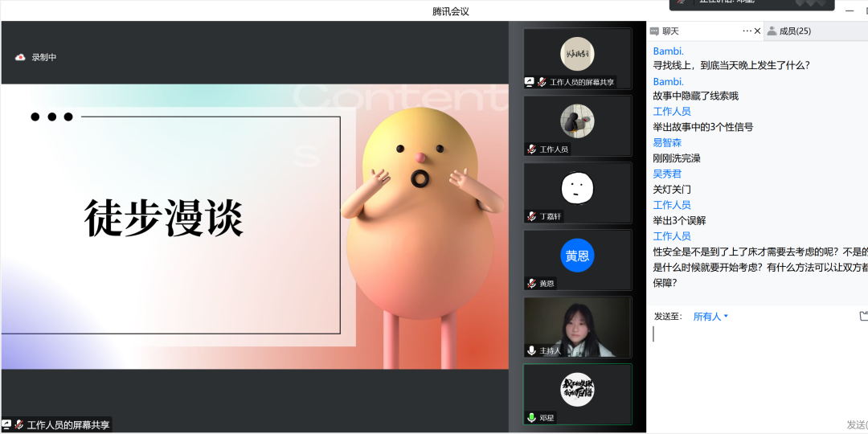Screen dimensions: 868x434
Task: Click the folder icon in chat input bar
Action: pos(863,316)
